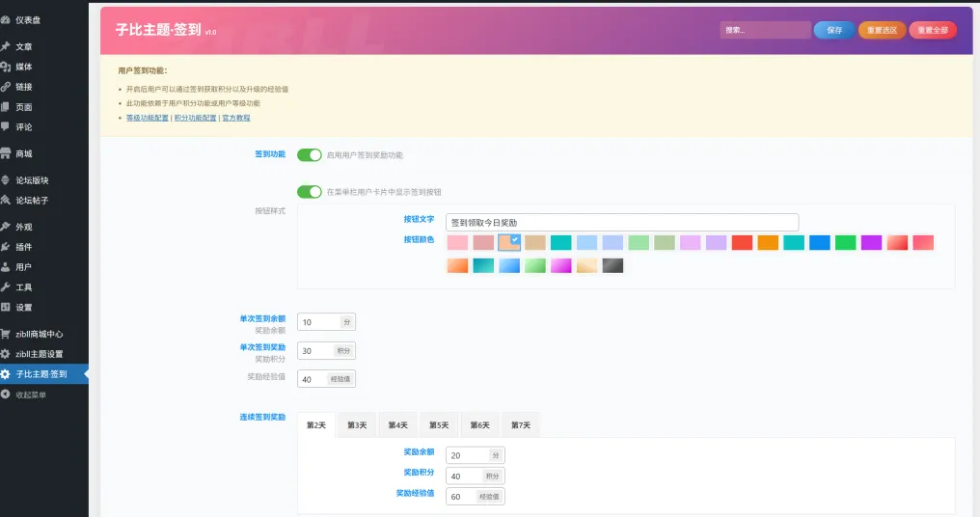Open zibll商城中心 cart icon
980x517 pixels.
pos(5,334)
